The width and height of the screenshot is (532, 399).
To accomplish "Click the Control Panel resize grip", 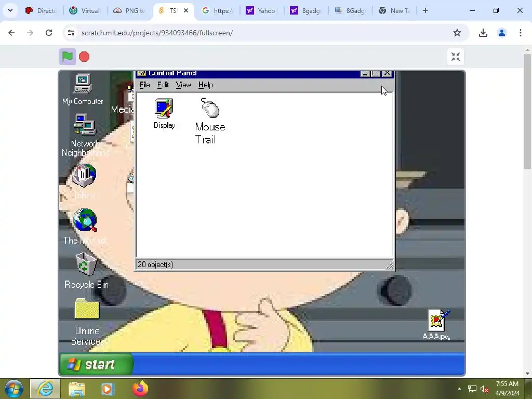I will pyautogui.click(x=390, y=265).
